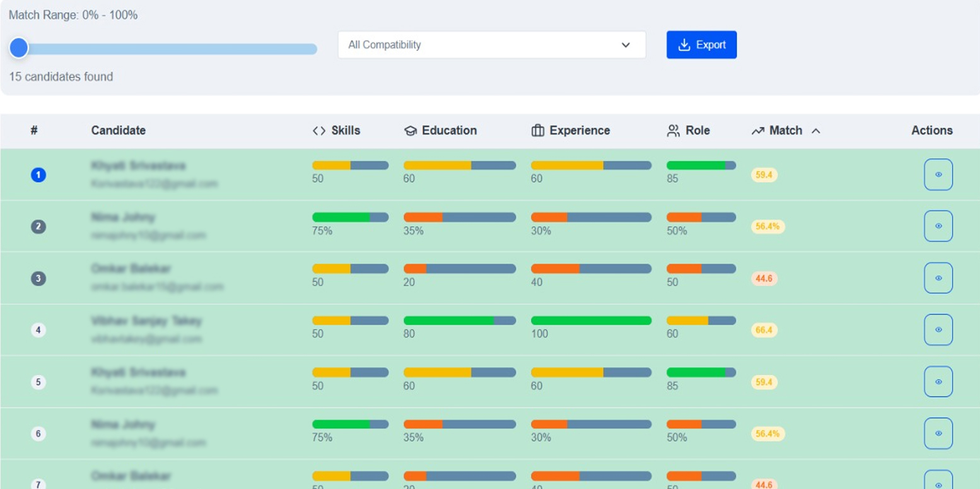The width and height of the screenshot is (980, 489).
Task: Click the chevron arrow in compatibility filter
Action: 626,45
